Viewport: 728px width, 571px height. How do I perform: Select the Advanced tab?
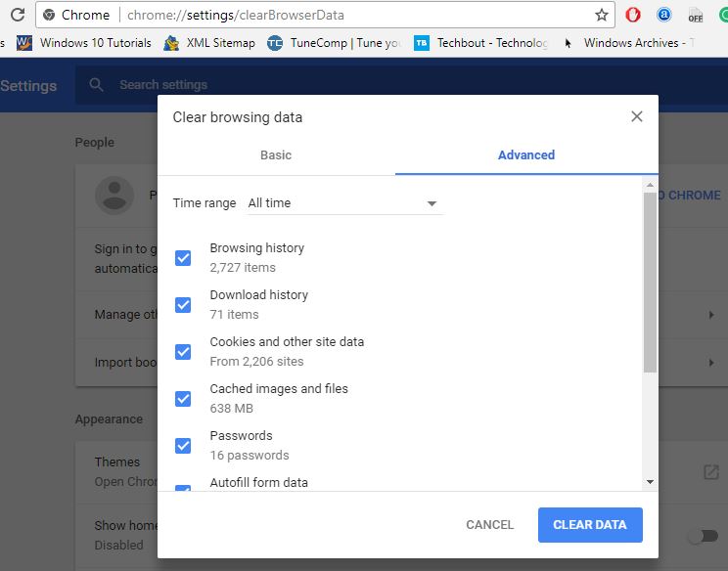525,155
